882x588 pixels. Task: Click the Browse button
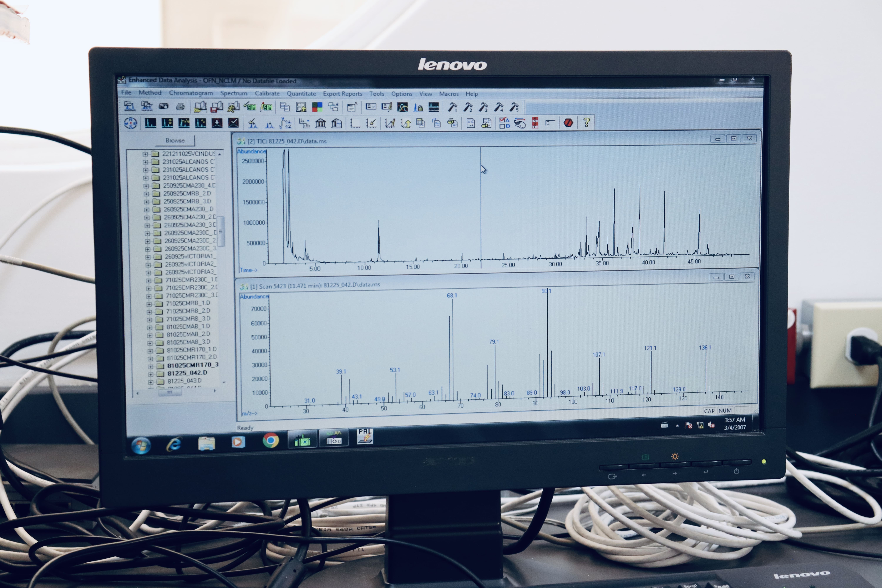pyautogui.click(x=175, y=141)
